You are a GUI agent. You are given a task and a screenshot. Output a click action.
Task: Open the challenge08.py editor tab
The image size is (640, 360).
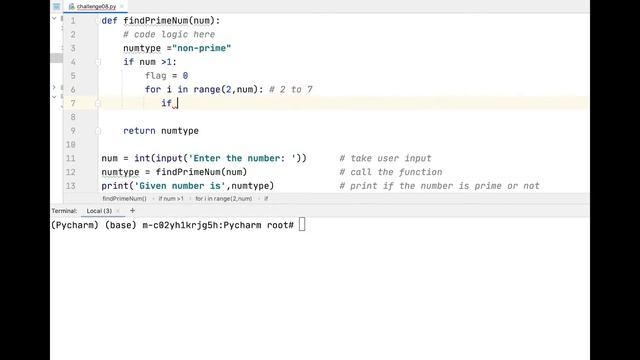[96, 7]
